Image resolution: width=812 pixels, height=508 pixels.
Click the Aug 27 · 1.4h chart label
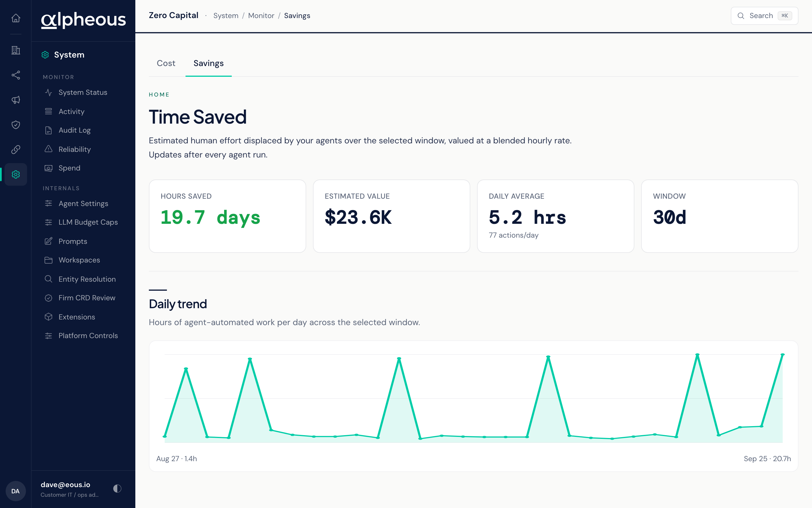point(176,459)
